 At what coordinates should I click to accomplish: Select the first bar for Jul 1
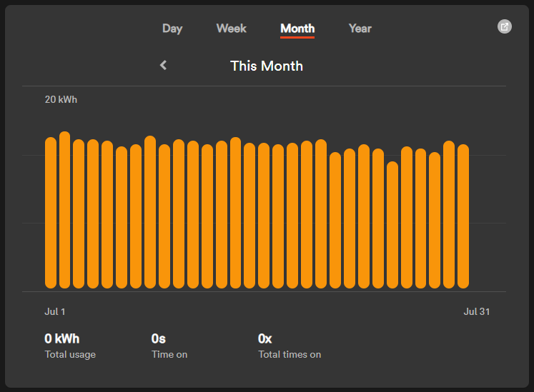[x=51, y=213]
